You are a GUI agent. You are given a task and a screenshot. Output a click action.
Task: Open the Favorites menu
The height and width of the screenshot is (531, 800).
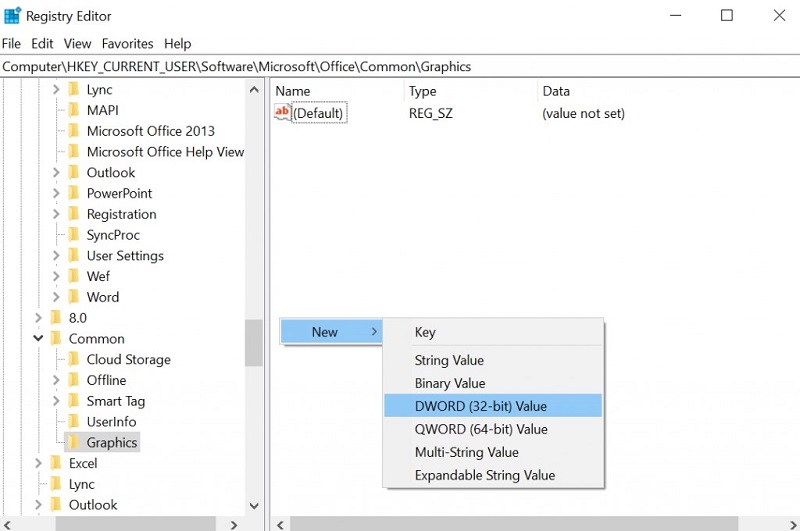(127, 44)
